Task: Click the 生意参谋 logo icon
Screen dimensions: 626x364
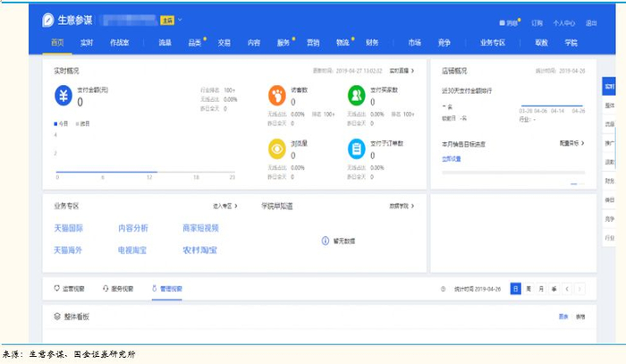Action: pyautogui.click(x=48, y=20)
